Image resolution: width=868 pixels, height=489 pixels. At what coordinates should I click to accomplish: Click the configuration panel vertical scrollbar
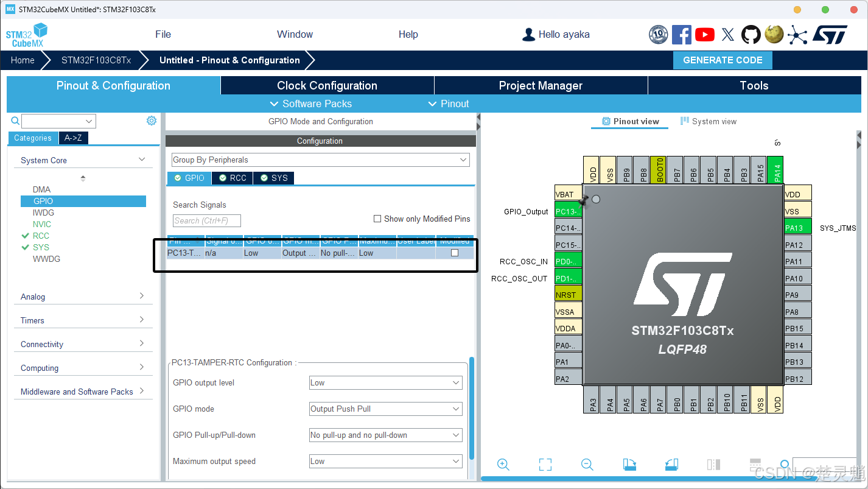[471, 408]
